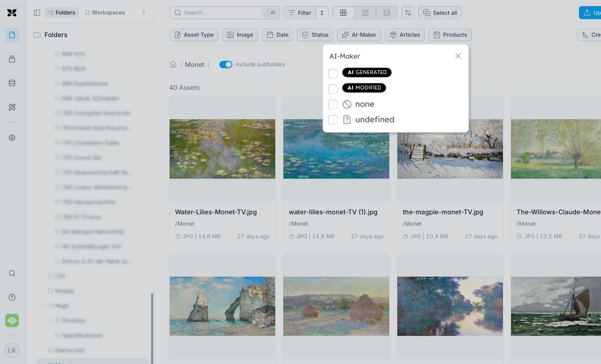This screenshot has height=364, width=601.
Task: Open settings gear in left rail
Action: (12, 137)
